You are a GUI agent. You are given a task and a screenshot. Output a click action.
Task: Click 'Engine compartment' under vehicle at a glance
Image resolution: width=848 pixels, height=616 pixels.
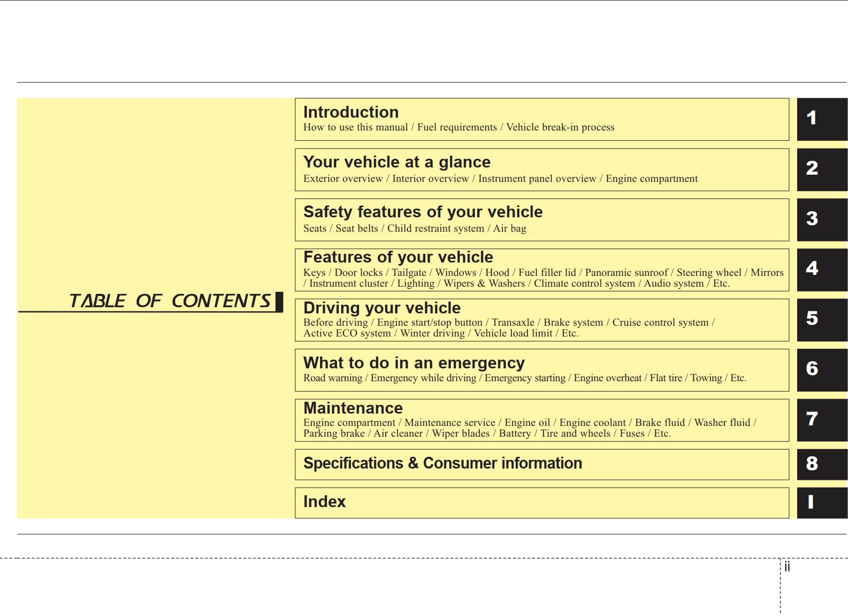click(651, 179)
